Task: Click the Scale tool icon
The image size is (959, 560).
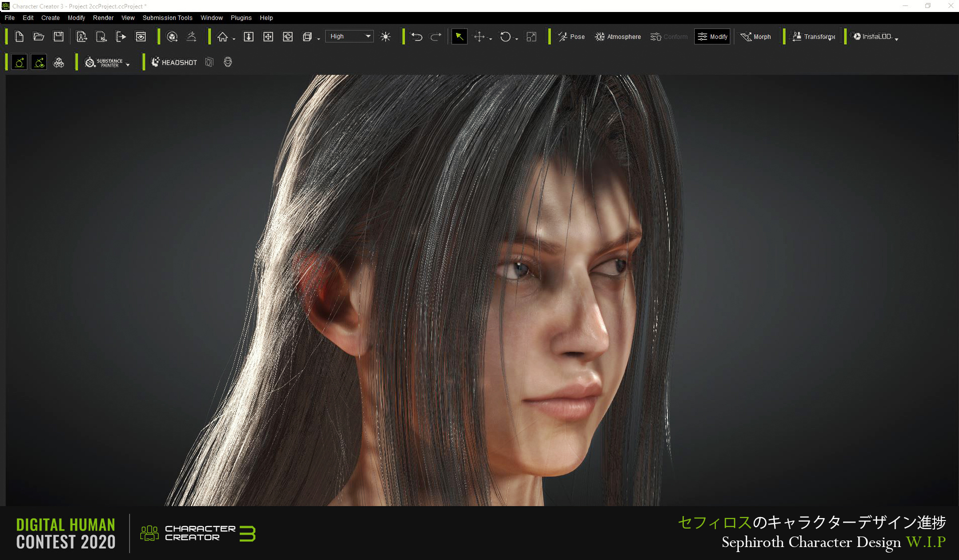Action: (x=531, y=36)
